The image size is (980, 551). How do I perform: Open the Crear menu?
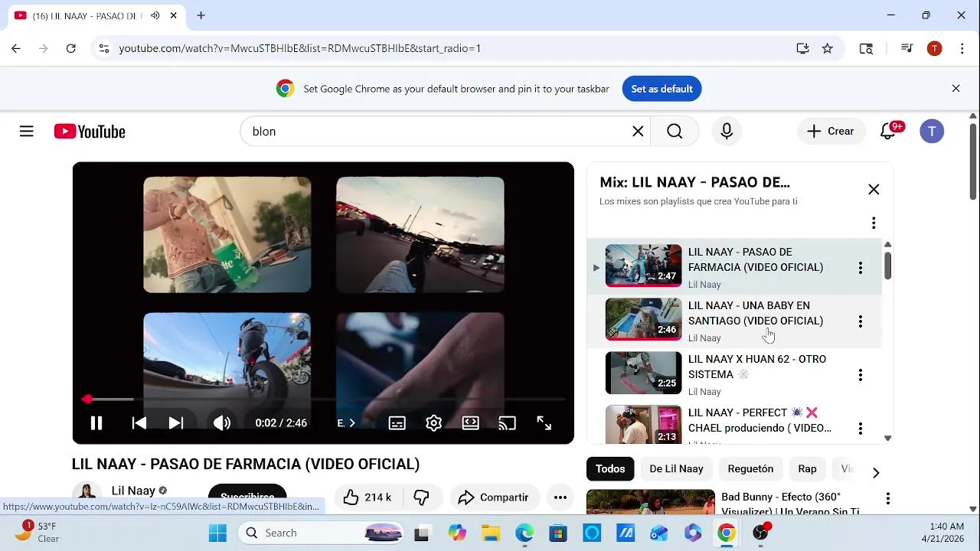(831, 132)
